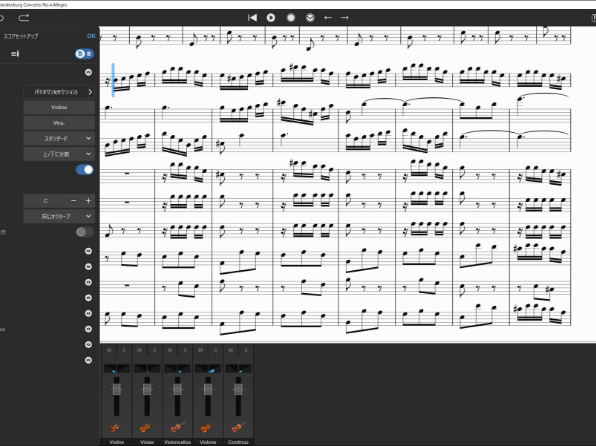This screenshot has height=446, width=596.
Task: Select the Violoncellos channel name label
Action: (178, 442)
